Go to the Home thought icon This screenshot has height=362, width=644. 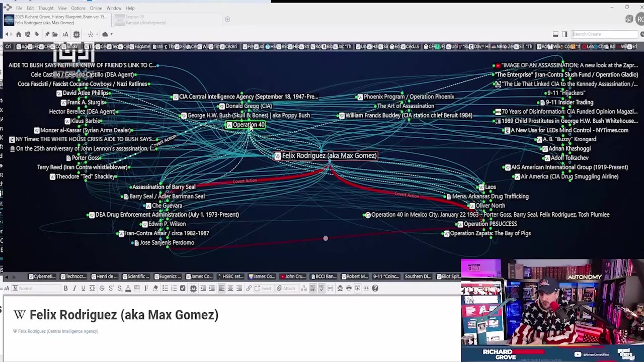pyautogui.click(x=19, y=34)
